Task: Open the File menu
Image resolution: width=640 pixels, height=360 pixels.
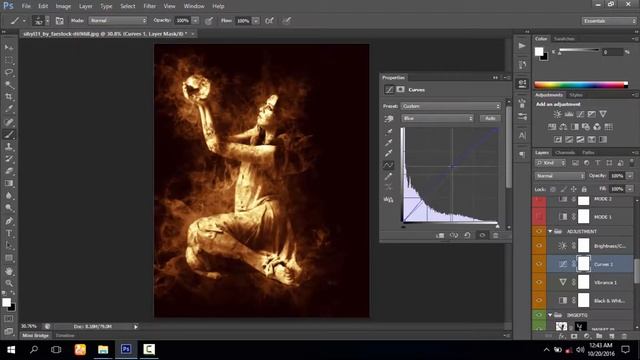Action: pyautogui.click(x=26, y=6)
